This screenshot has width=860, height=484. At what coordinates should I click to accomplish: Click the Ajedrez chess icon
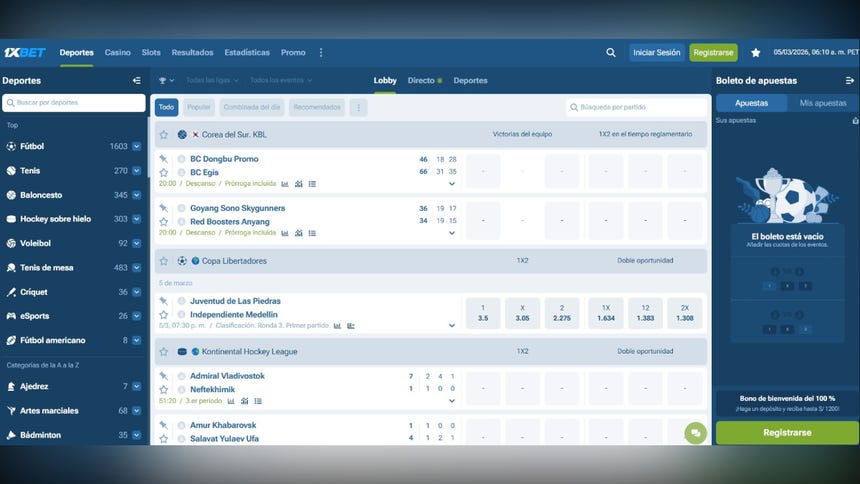(11, 386)
